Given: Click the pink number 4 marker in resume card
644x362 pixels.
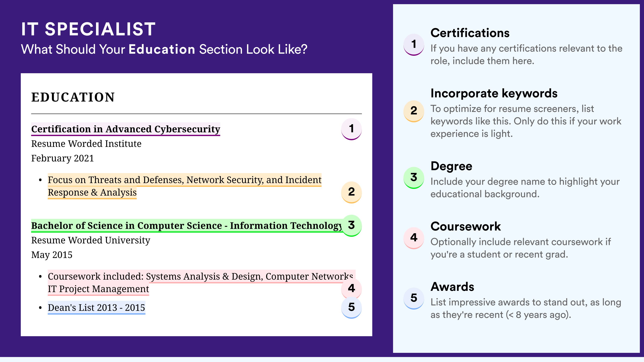Looking at the screenshot, I should [x=351, y=288].
